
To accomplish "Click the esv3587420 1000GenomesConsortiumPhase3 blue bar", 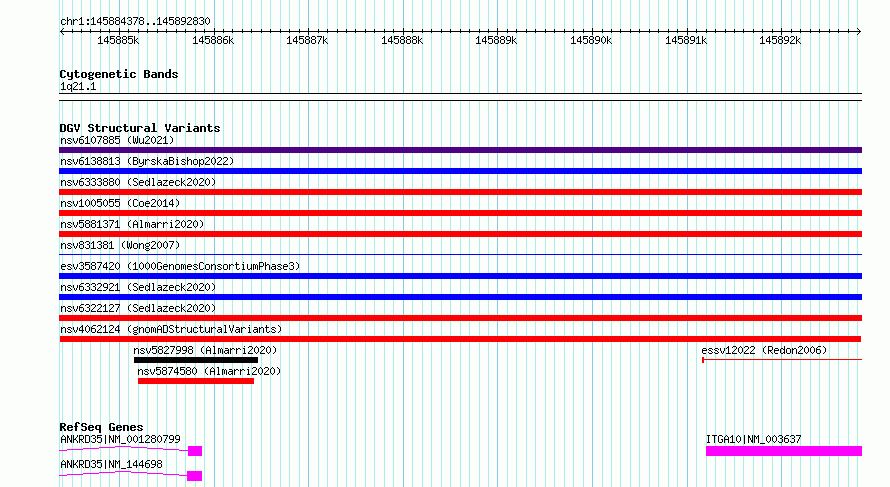I will point(460,276).
